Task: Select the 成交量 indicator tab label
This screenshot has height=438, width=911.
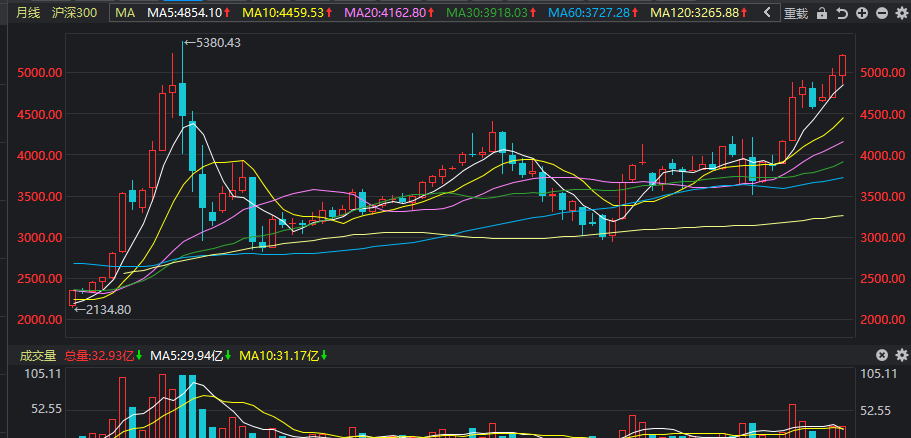Action: click(x=38, y=356)
